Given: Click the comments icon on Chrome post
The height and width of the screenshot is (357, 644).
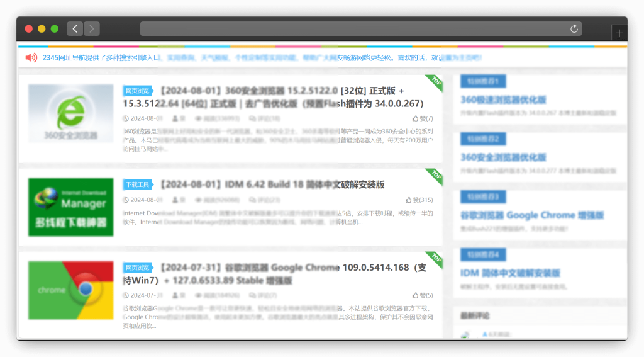Looking at the screenshot, I should point(252,295).
